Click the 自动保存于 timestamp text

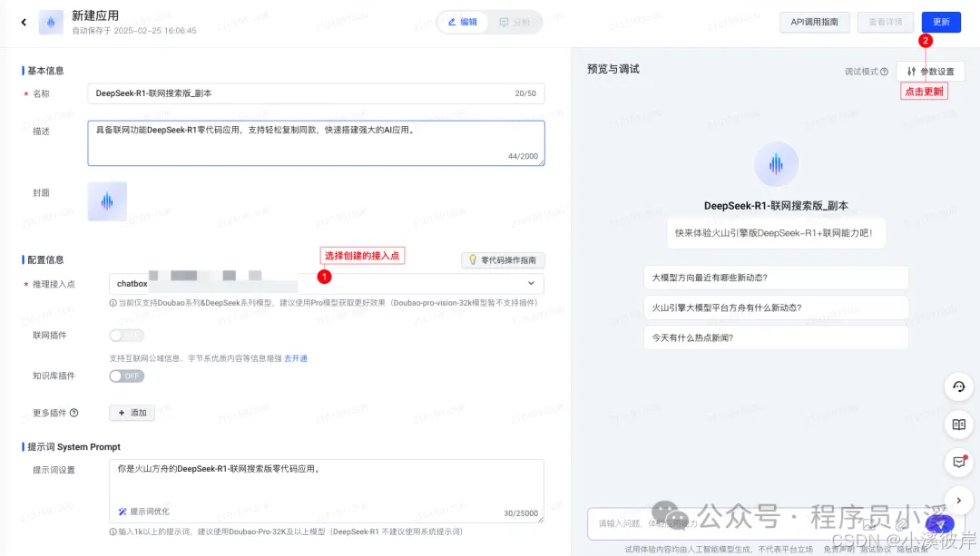point(134,31)
